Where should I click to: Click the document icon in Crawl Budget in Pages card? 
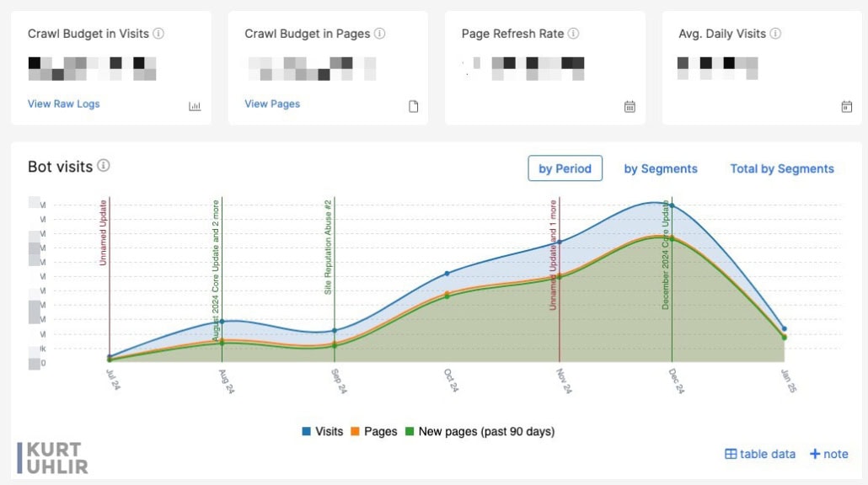(x=412, y=105)
